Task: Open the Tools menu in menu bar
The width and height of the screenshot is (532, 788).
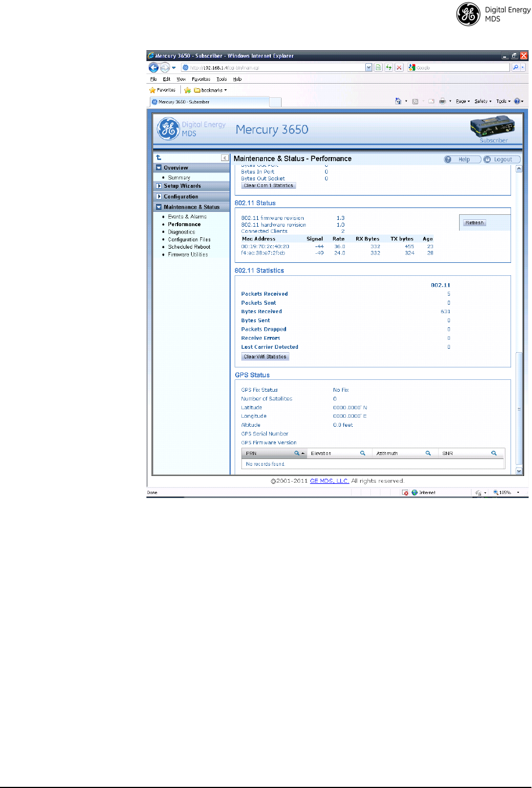Action: [x=222, y=79]
